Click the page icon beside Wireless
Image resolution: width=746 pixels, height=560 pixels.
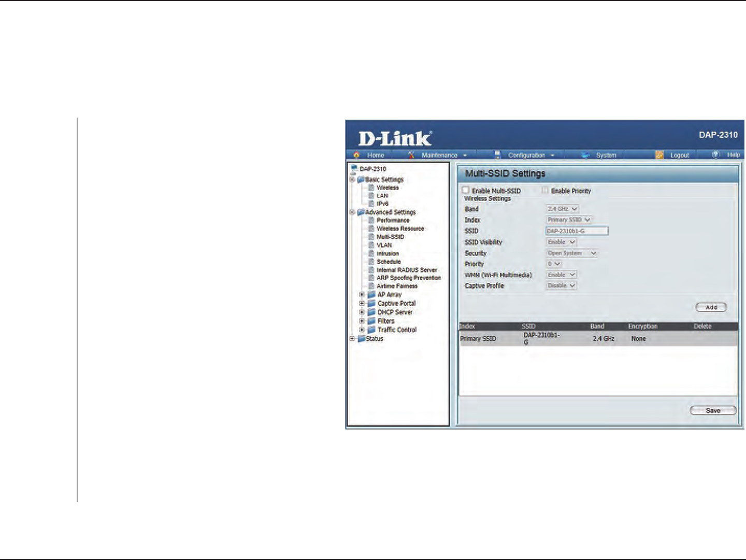tap(371, 188)
